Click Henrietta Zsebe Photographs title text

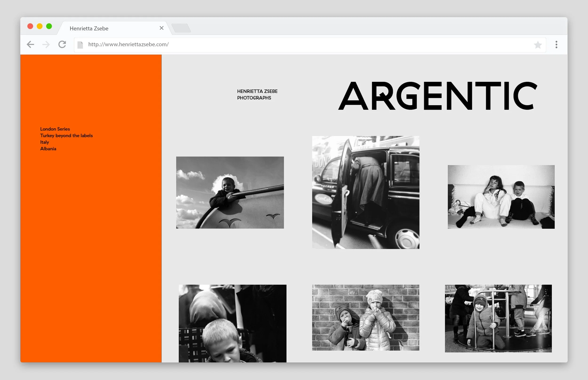(x=257, y=94)
